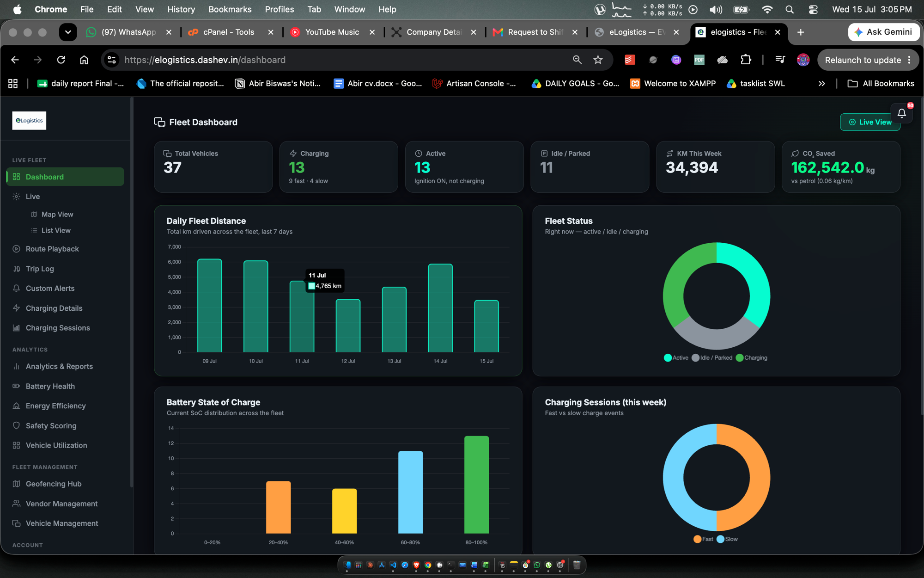Open Map View under Live
The height and width of the screenshot is (578, 924).
pyautogui.click(x=57, y=214)
